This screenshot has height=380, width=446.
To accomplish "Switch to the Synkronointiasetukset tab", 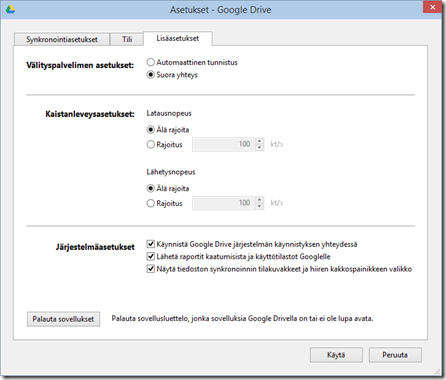I will coord(62,39).
